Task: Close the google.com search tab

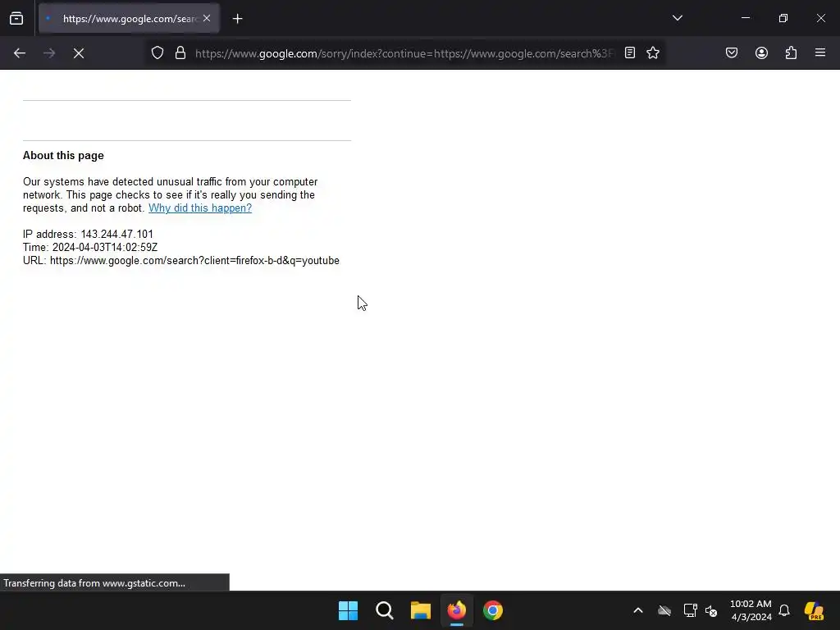Action: 206,18
